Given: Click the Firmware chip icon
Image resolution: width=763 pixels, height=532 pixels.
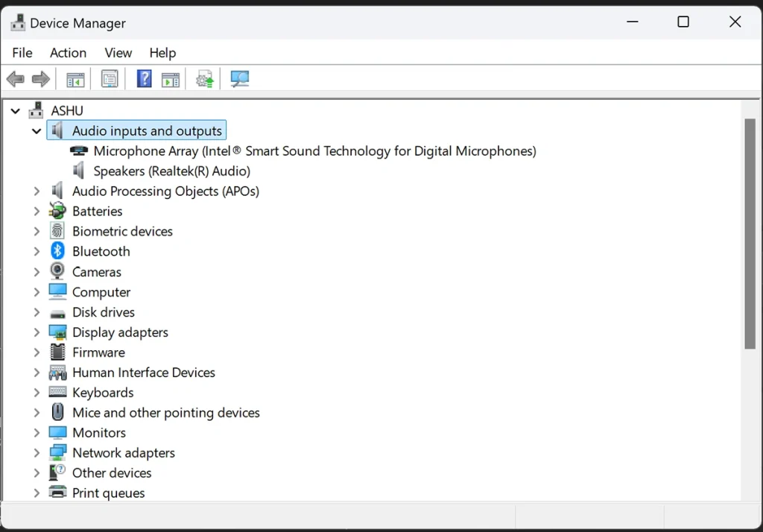Looking at the screenshot, I should click(57, 352).
